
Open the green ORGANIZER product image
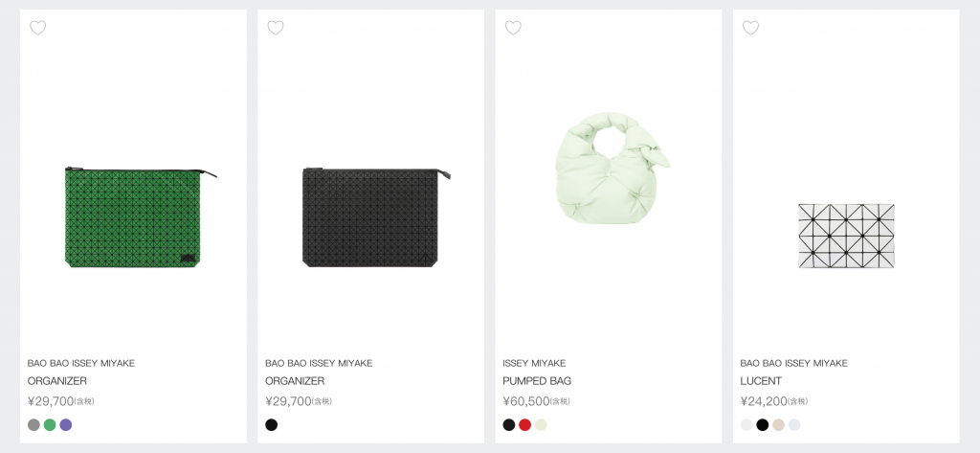[x=133, y=216]
